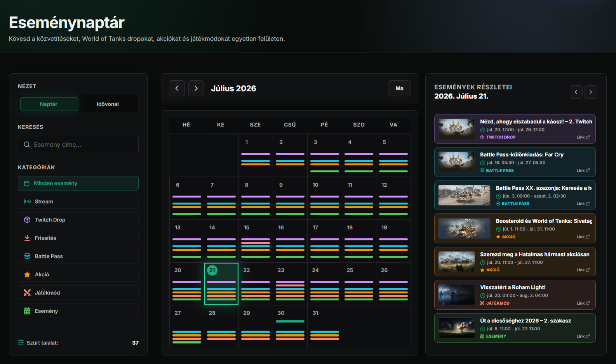The width and height of the screenshot is (616, 364).
Task: Click the calendar icon in Minden esemény
Action: (27, 183)
